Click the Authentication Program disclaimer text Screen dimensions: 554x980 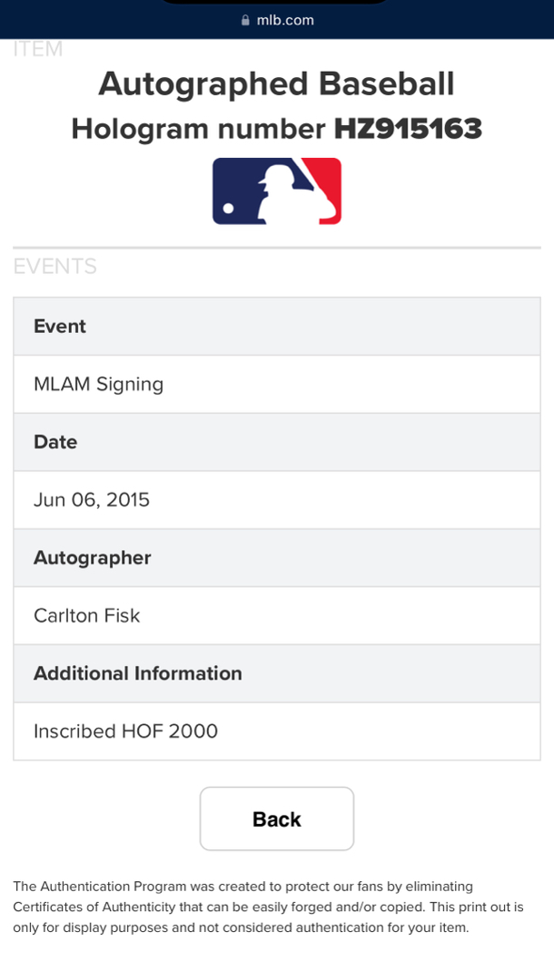[268, 906]
